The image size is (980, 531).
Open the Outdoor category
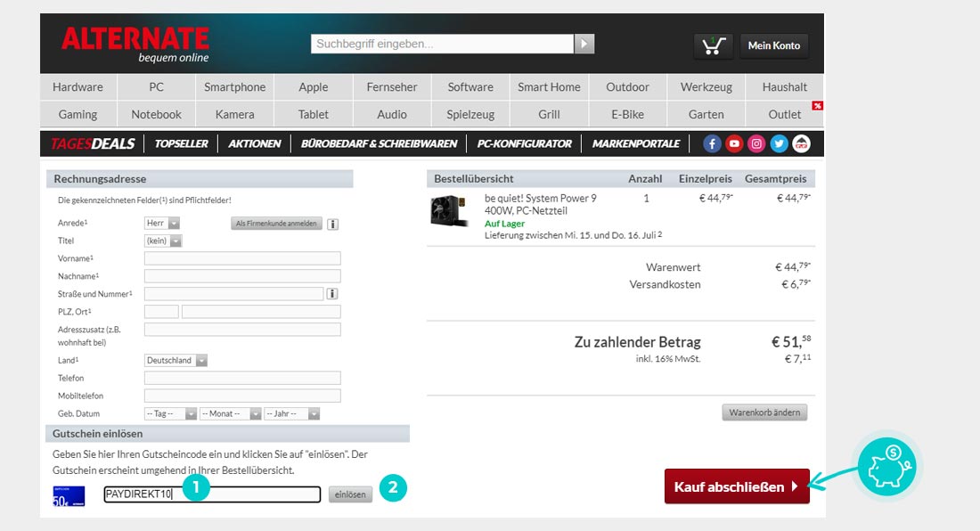tap(627, 86)
